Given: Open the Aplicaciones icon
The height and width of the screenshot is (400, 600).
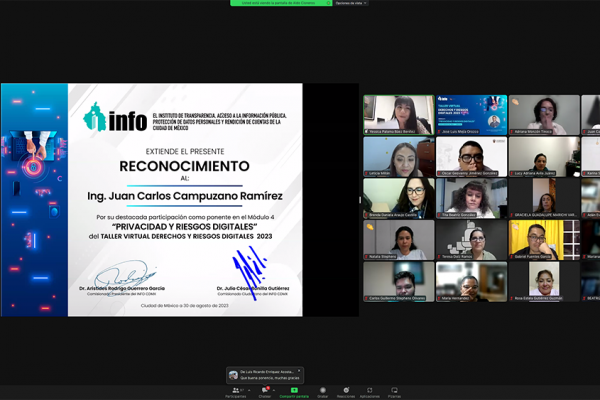Looking at the screenshot, I should coord(370,390).
